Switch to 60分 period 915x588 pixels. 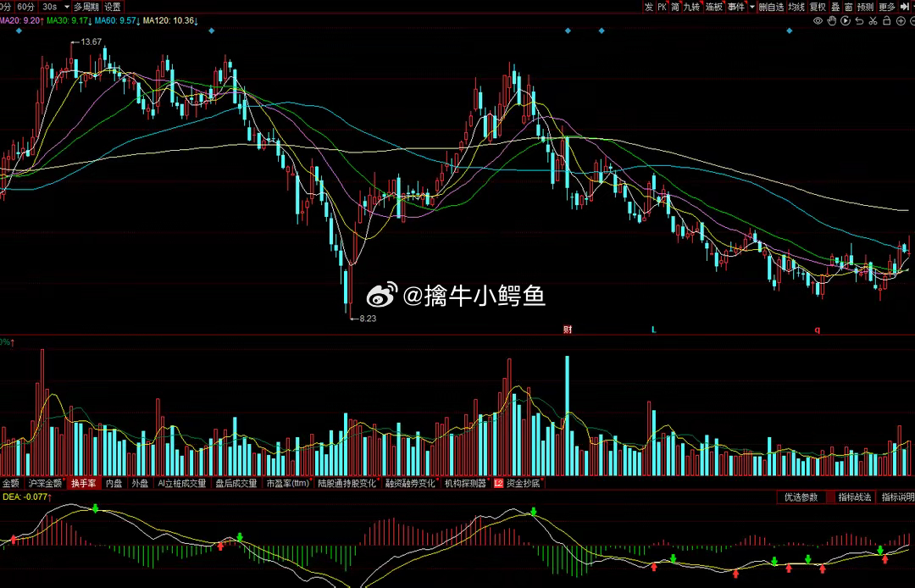(x=25, y=7)
